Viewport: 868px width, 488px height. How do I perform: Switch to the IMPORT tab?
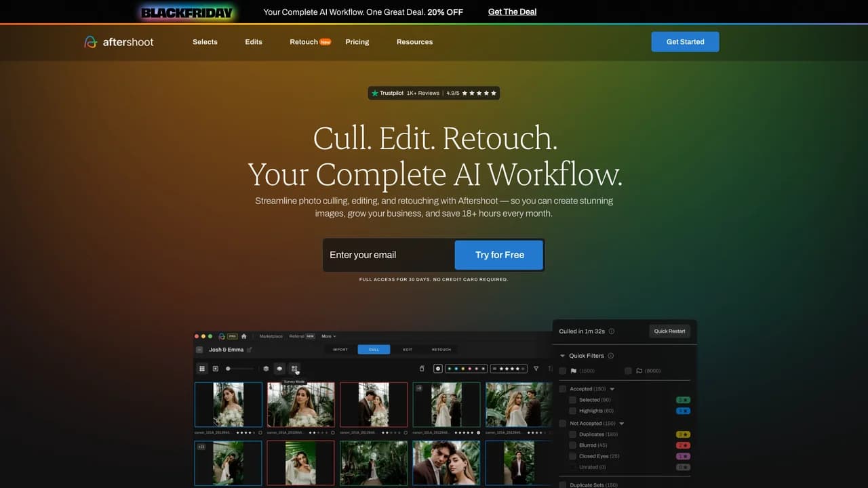[340, 350]
